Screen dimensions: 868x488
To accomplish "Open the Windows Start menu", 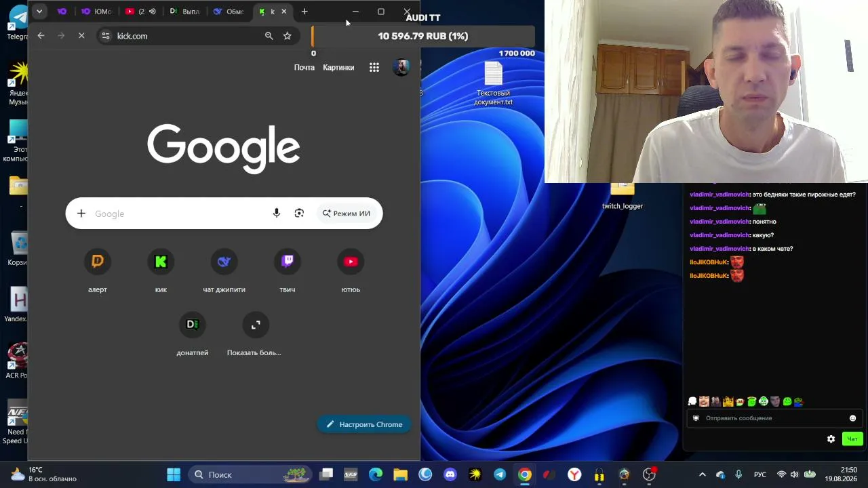I will [x=174, y=474].
